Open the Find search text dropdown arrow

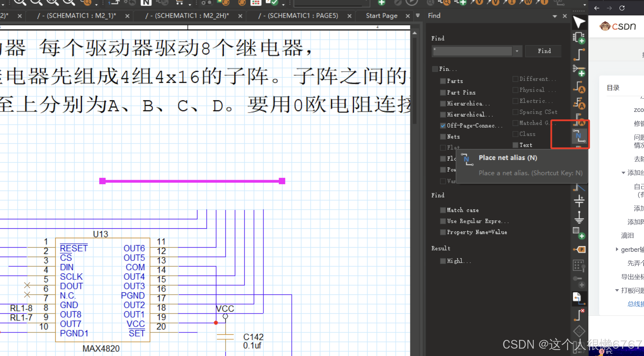click(x=517, y=51)
